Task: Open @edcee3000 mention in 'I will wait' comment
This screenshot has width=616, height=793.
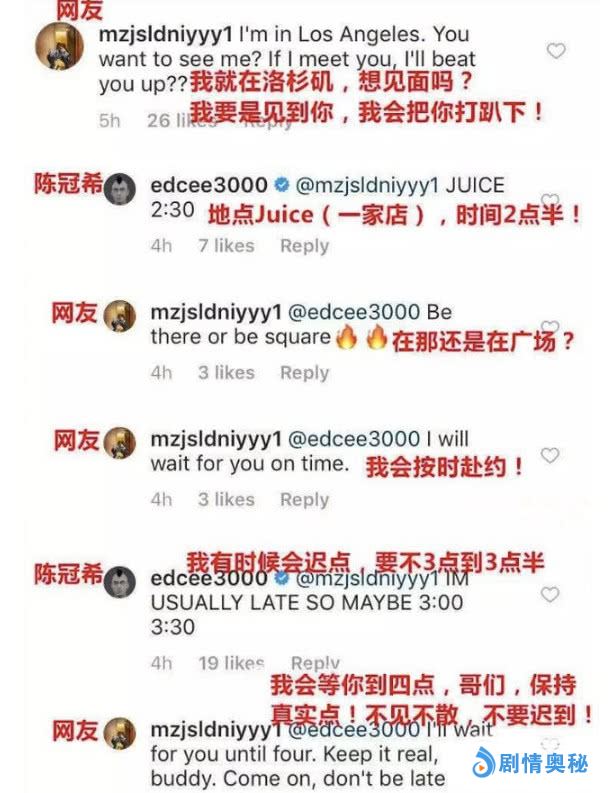Action: click(x=354, y=439)
